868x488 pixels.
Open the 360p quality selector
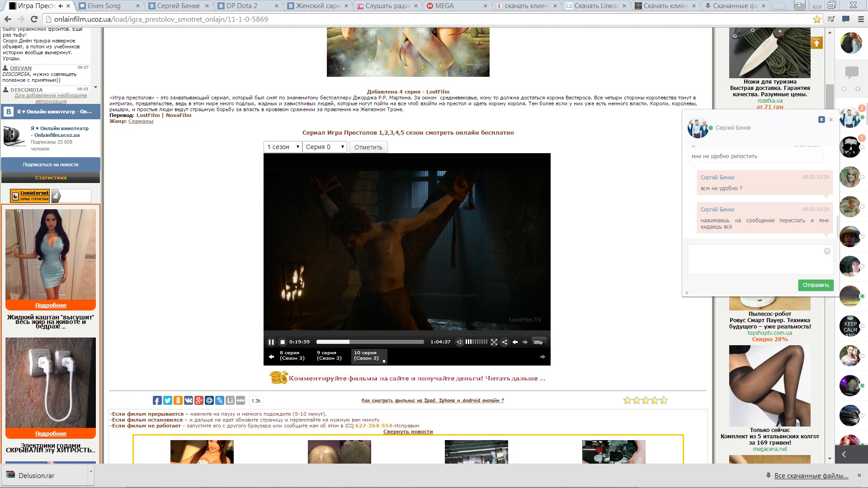[x=538, y=342]
